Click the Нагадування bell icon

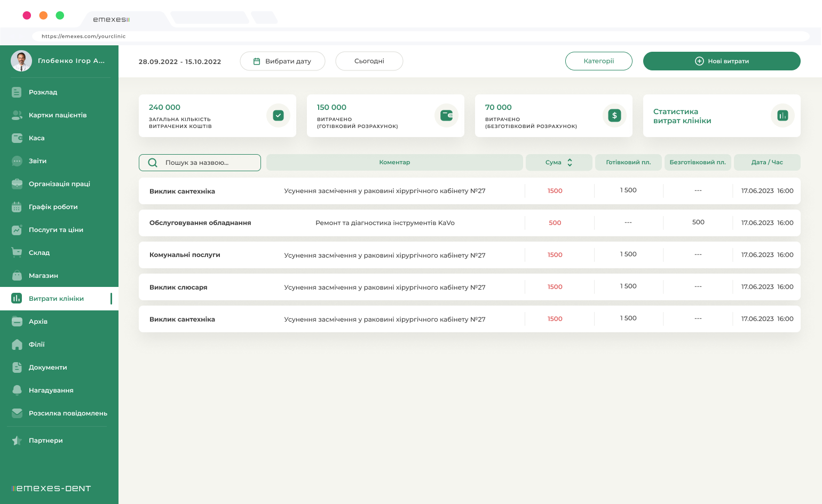17,390
